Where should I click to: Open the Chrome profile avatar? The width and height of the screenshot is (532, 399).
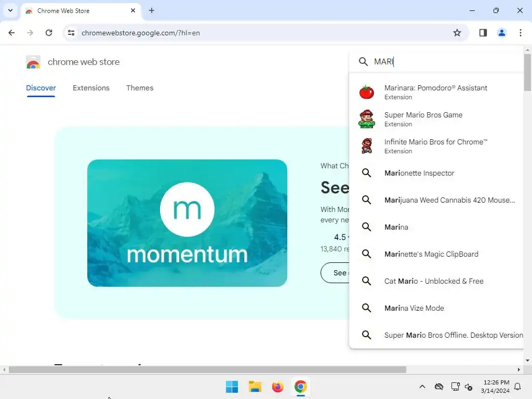(501, 33)
